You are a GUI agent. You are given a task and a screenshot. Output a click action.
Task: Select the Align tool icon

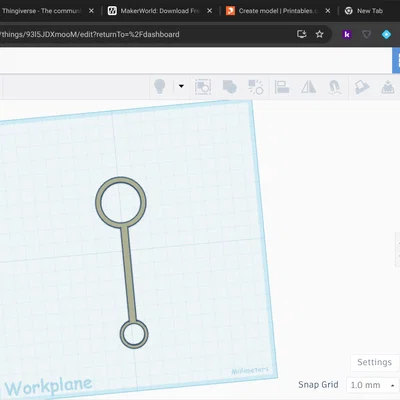click(282, 87)
